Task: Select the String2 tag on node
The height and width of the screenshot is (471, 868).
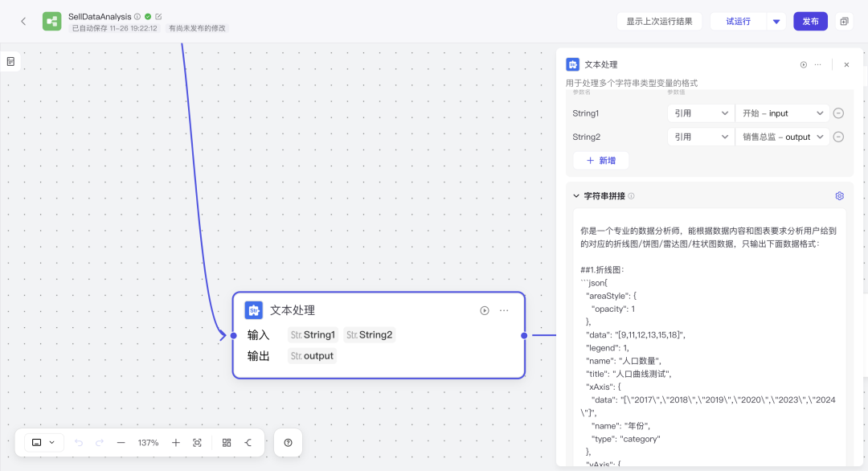Action: [369, 335]
